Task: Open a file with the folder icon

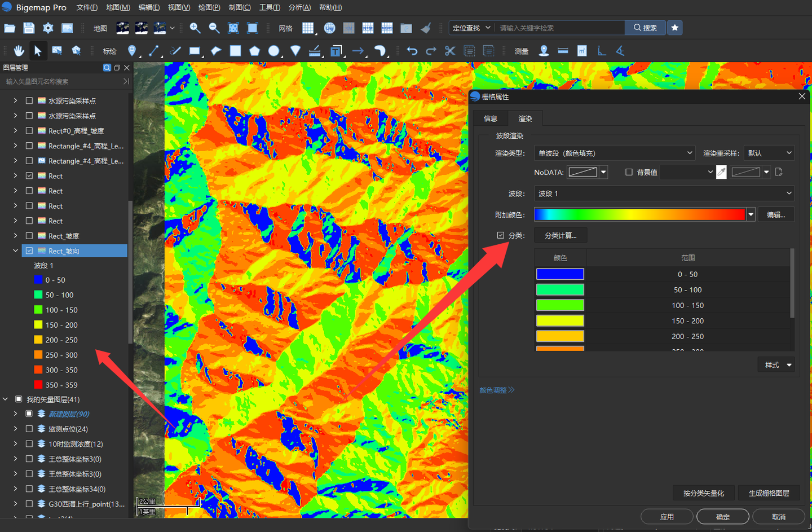Action: pos(10,28)
